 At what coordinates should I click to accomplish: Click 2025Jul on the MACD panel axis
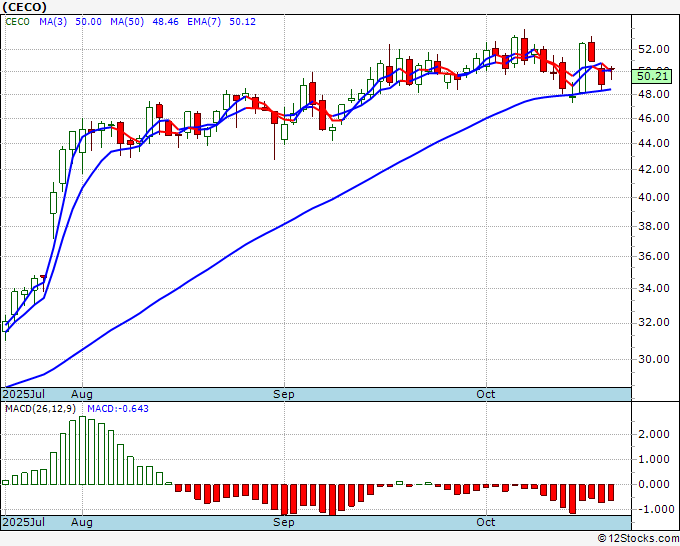pos(24,522)
